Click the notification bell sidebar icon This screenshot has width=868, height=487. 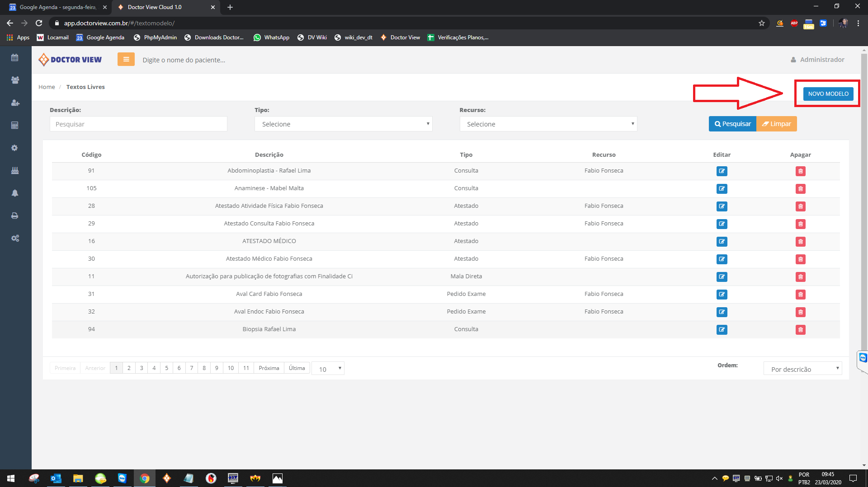[x=15, y=193]
